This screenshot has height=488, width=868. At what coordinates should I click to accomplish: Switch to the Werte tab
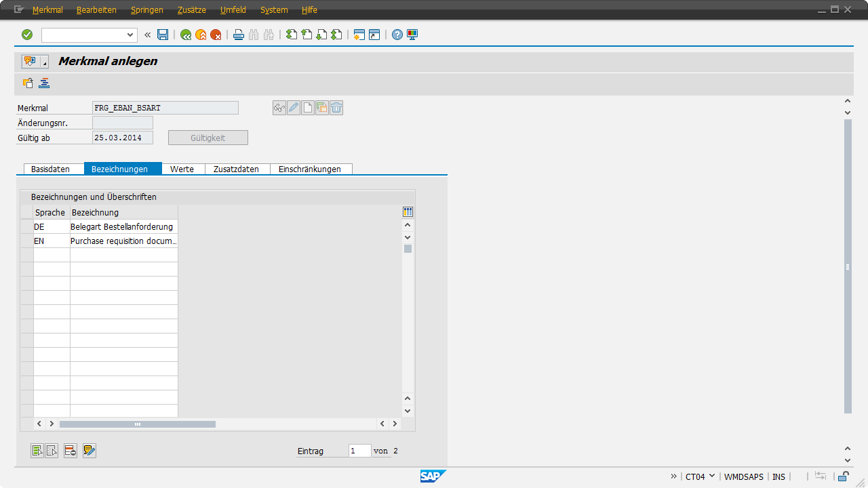(182, 169)
